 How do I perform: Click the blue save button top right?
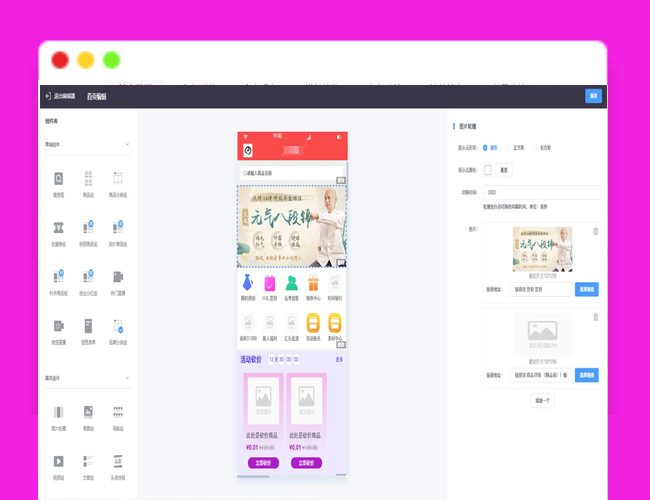pyautogui.click(x=593, y=96)
